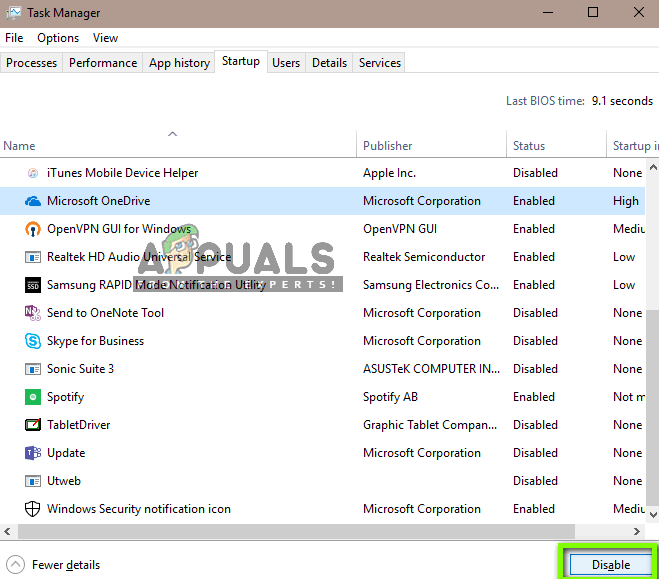Click the iTunes Mobile Device Helper icon
This screenshot has width=659, height=579.
33,173
